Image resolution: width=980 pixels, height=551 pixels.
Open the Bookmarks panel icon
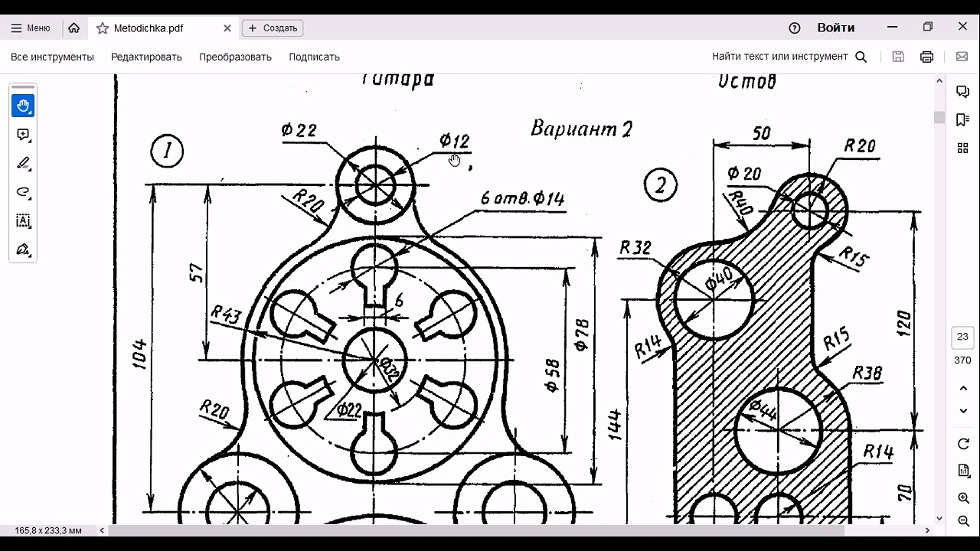point(963,119)
